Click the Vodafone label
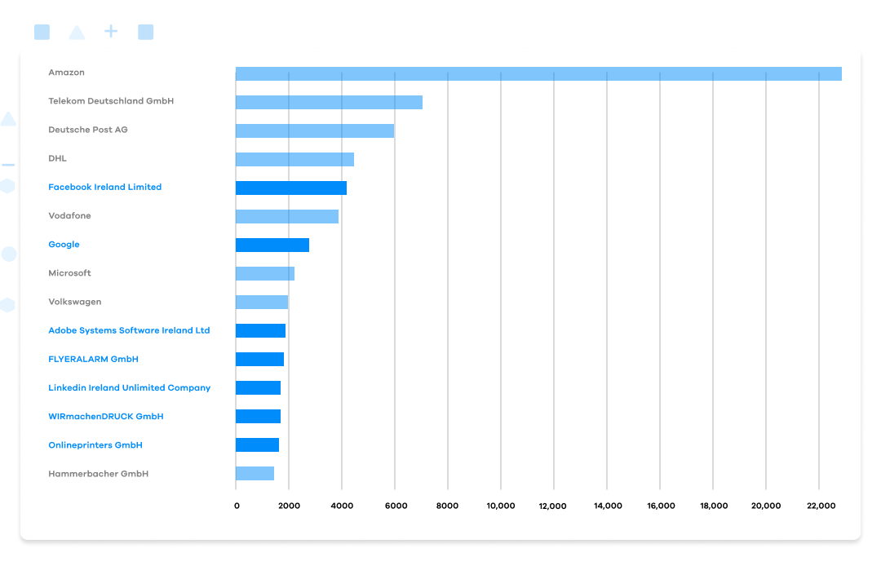The width and height of the screenshot is (881, 588). pyautogui.click(x=69, y=215)
